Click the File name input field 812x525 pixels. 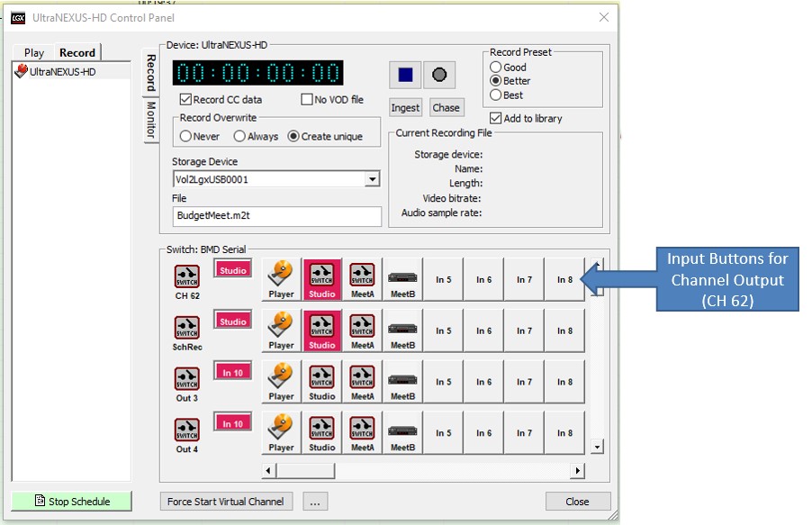[x=276, y=216]
